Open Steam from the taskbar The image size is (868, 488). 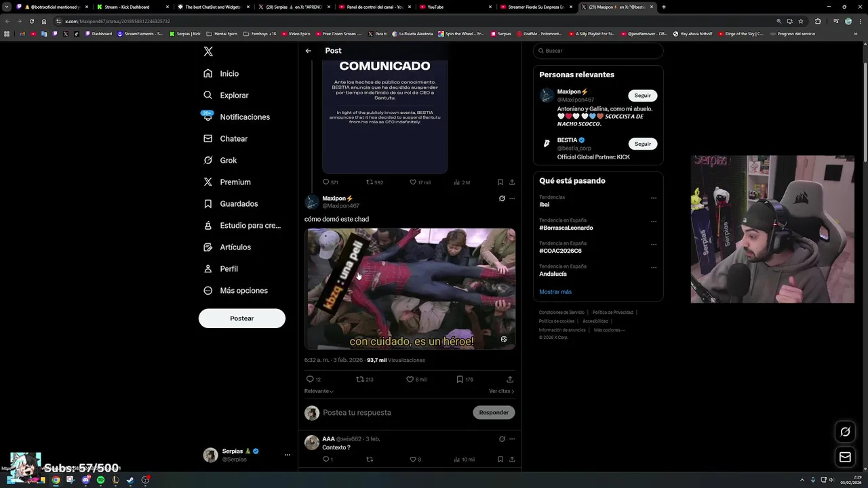click(x=130, y=480)
